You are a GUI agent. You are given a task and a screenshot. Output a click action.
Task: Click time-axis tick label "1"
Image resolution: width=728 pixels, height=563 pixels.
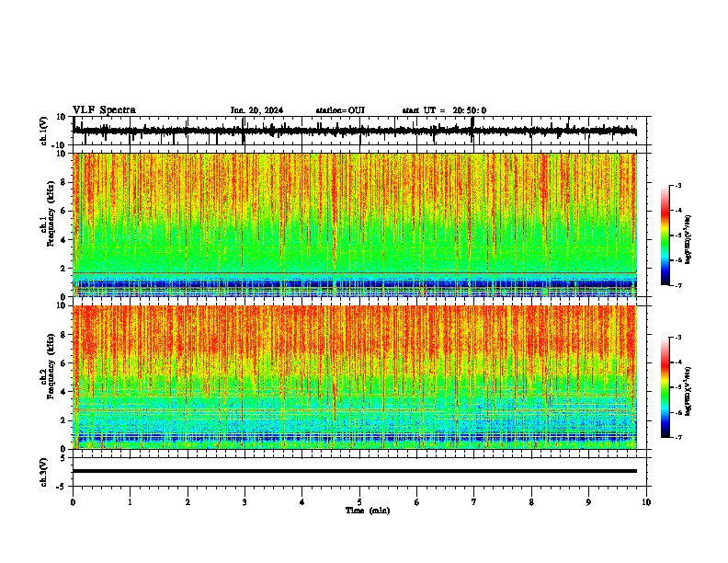pos(130,502)
